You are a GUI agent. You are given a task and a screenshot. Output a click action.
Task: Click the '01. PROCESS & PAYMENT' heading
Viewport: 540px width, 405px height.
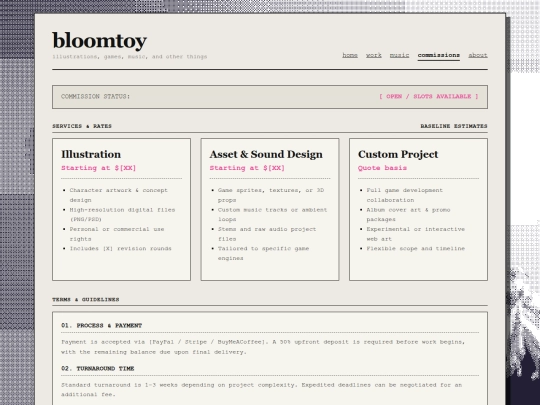pos(102,325)
